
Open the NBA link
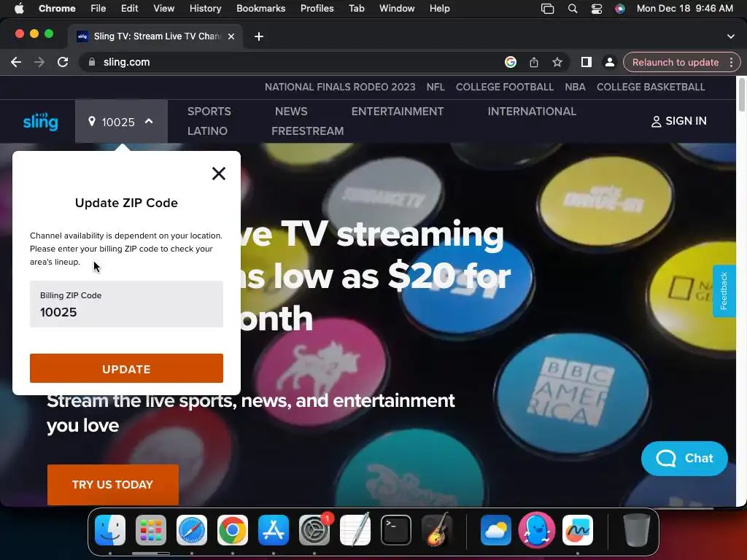tap(575, 87)
